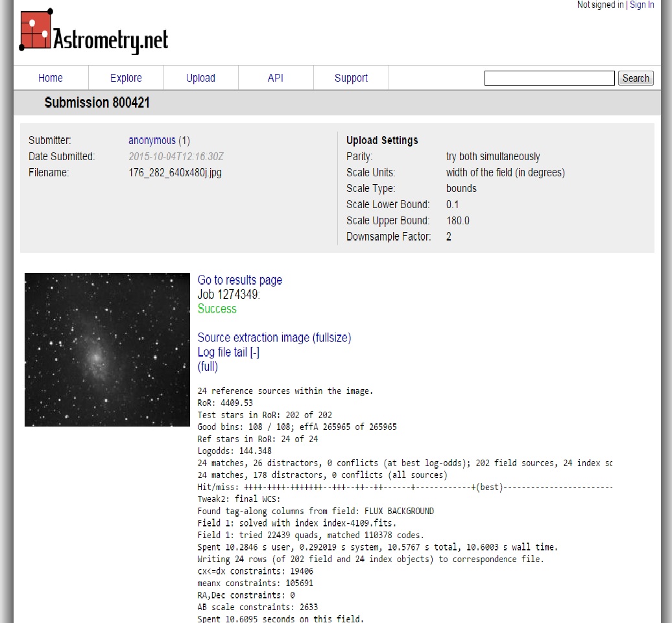The height and width of the screenshot is (623, 672).
Task: Open the anonymous submitter profile link
Action: tap(152, 141)
